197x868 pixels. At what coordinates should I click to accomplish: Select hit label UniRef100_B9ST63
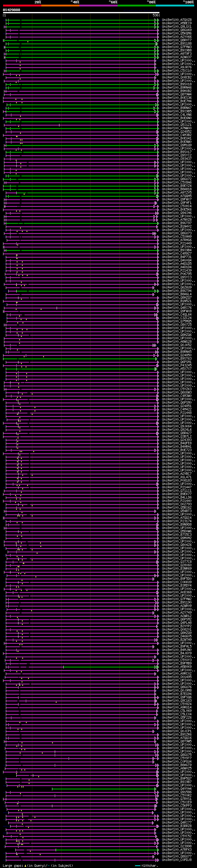177,358
